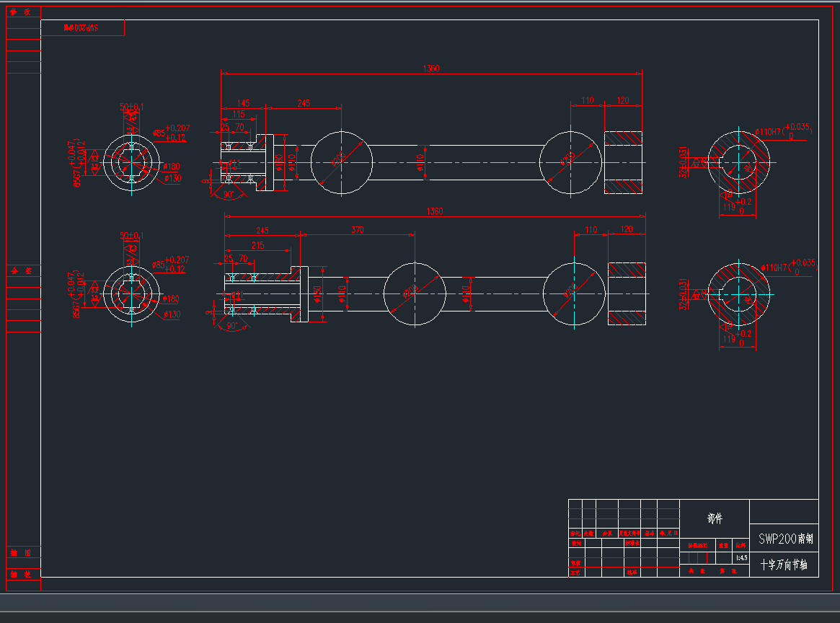
Task: Select the 修改 cell in the left margin
Action: [23, 12]
